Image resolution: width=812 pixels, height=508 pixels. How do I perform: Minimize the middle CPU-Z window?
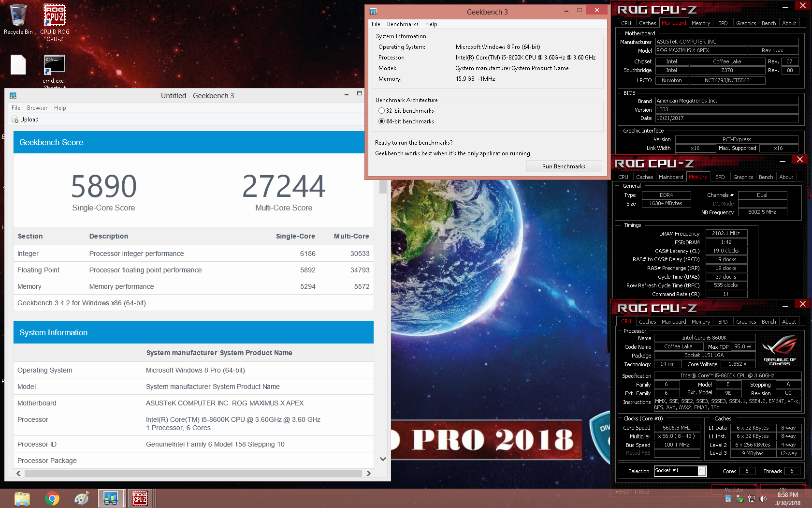(x=783, y=160)
